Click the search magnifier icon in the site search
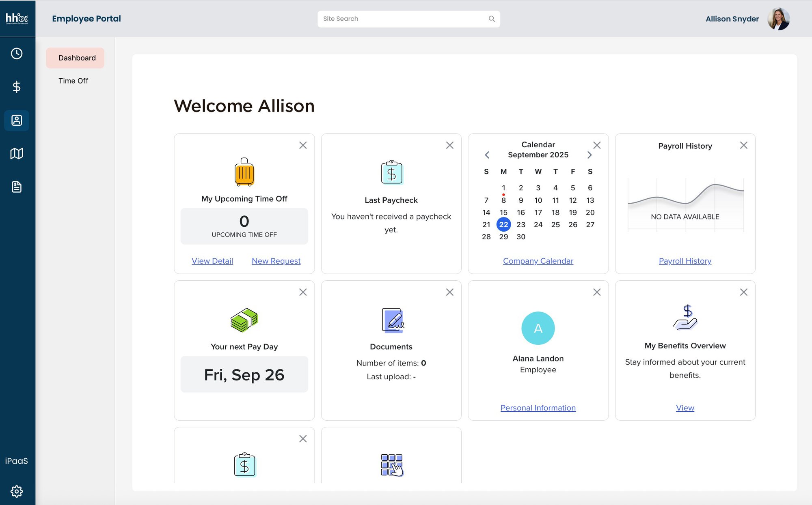Viewport: 812px width, 505px height. click(x=491, y=19)
